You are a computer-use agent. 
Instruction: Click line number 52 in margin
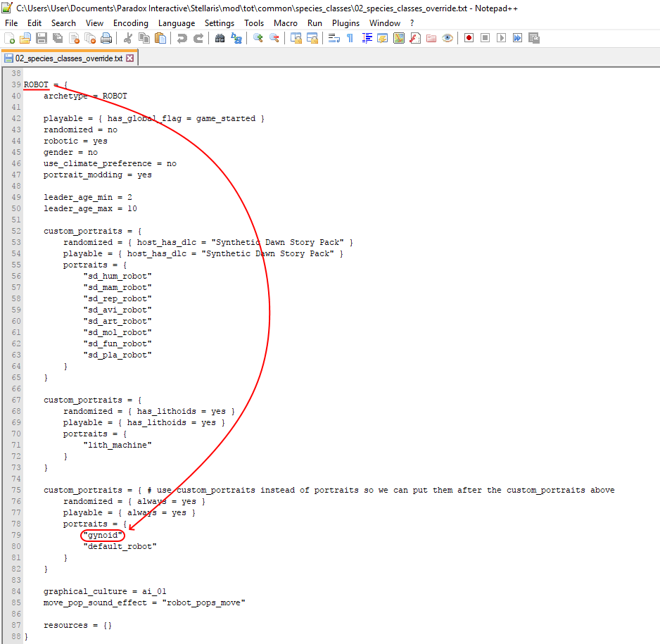coord(16,231)
